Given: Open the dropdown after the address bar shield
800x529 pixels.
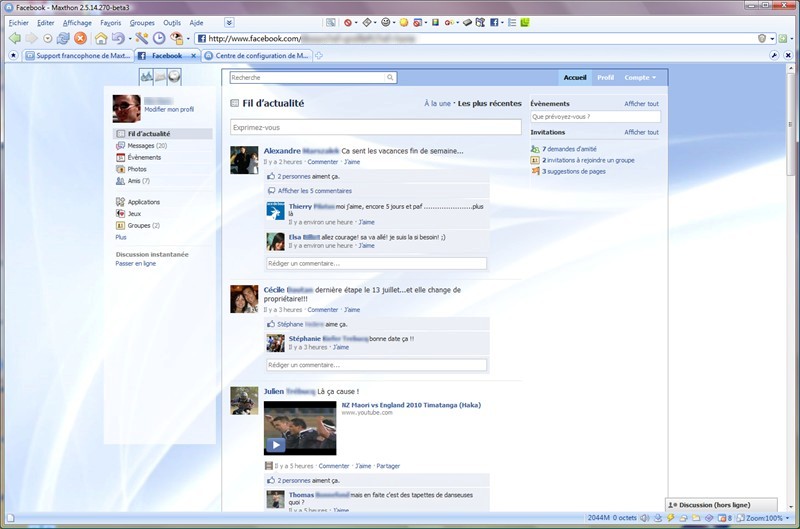Looking at the screenshot, I should pos(772,39).
